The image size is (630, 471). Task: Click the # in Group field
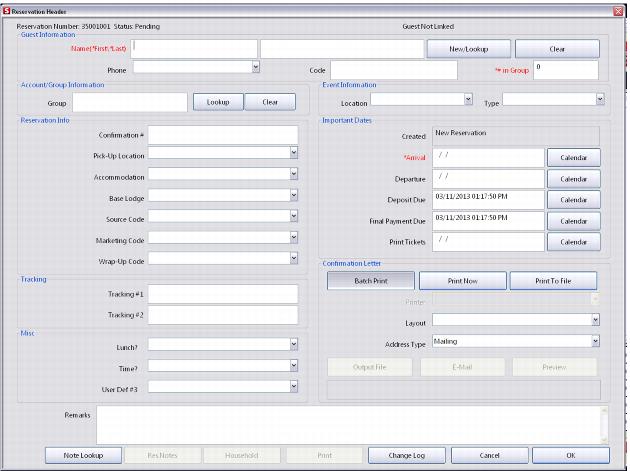pyautogui.click(x=566, y=70)
